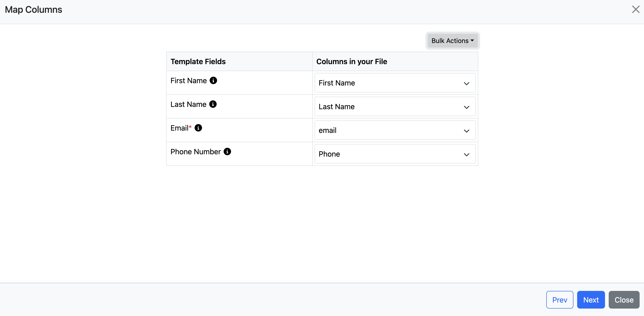Click the red required asterisk on Email
Image resolution: width=644 pixels, height=316 pixels.
click(x=190, y=127)
